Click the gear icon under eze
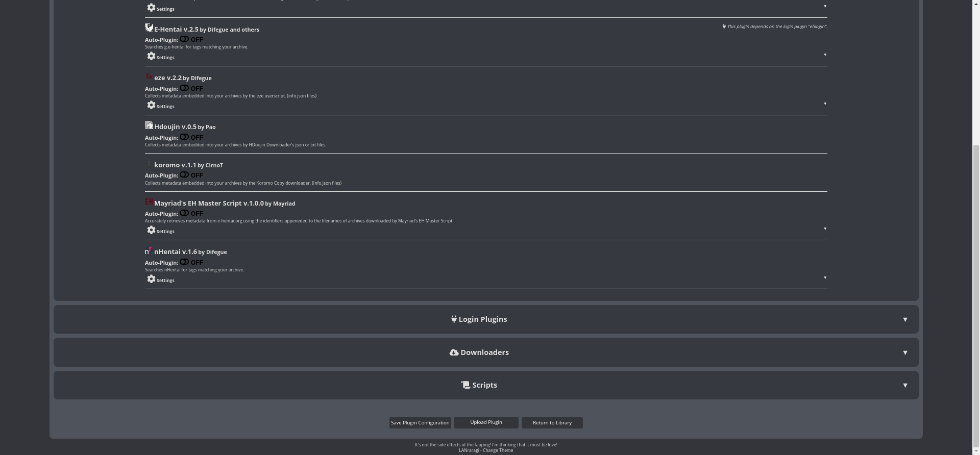 (151, 105)
